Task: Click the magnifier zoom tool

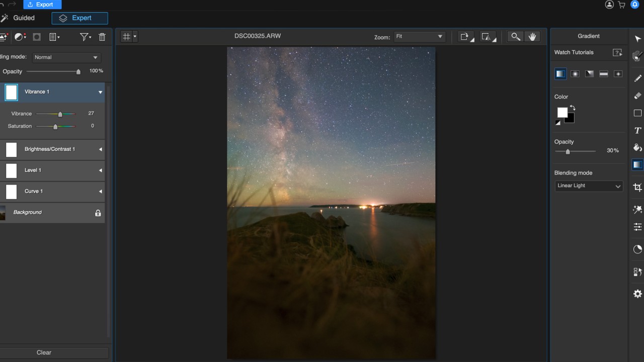Action: (515, 37)
